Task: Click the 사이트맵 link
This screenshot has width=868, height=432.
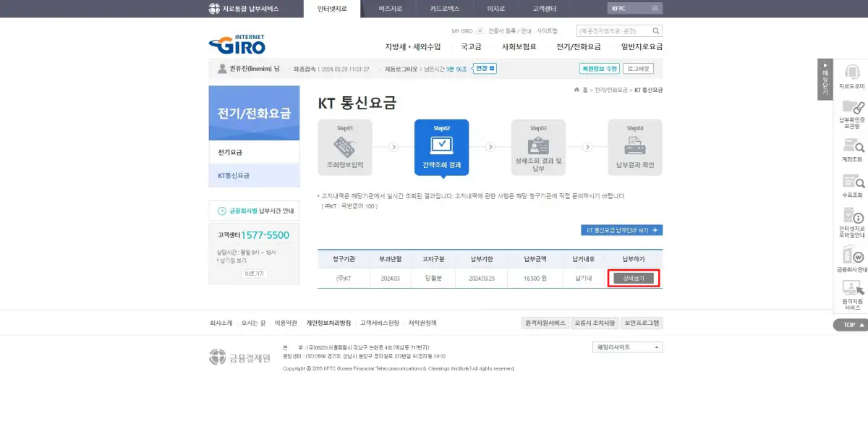Action: [x=547, y=31]
